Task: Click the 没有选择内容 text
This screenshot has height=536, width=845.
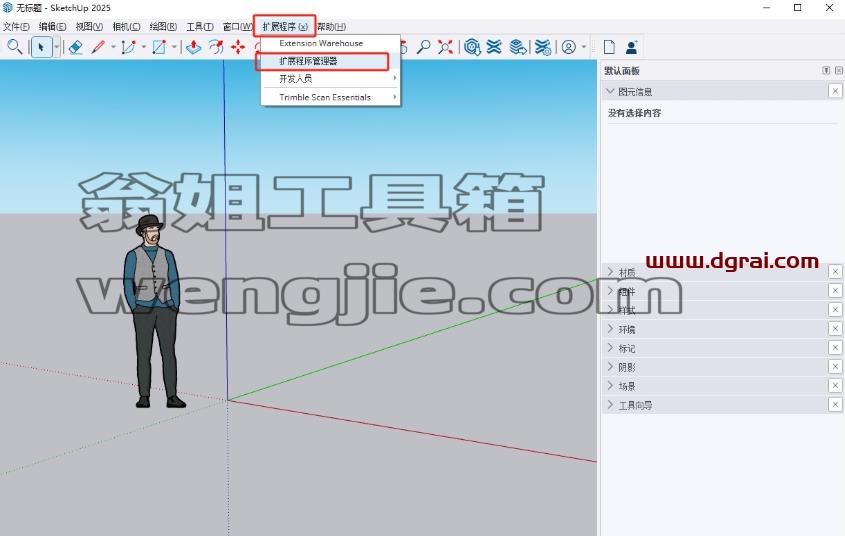Action: [634, 113]
